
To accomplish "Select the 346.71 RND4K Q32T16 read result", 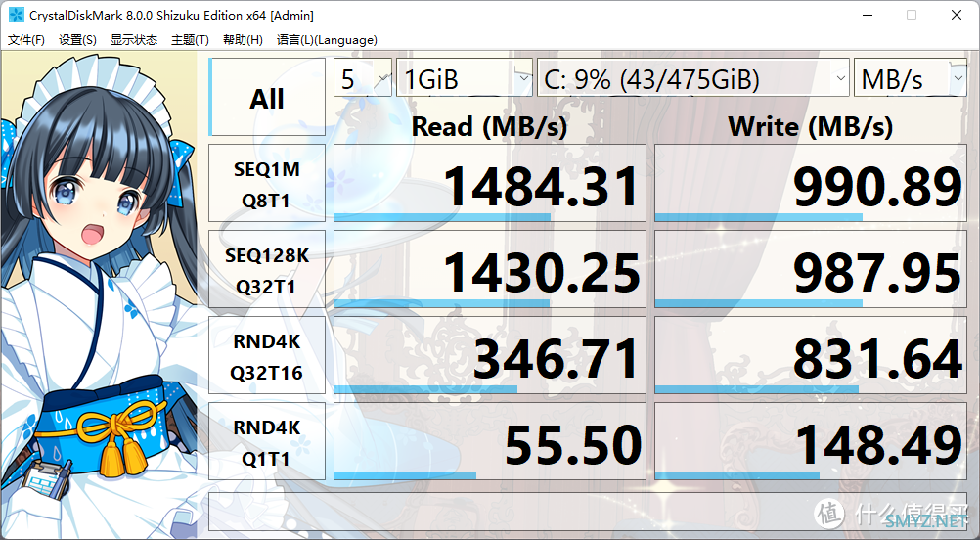I will 489,355.
